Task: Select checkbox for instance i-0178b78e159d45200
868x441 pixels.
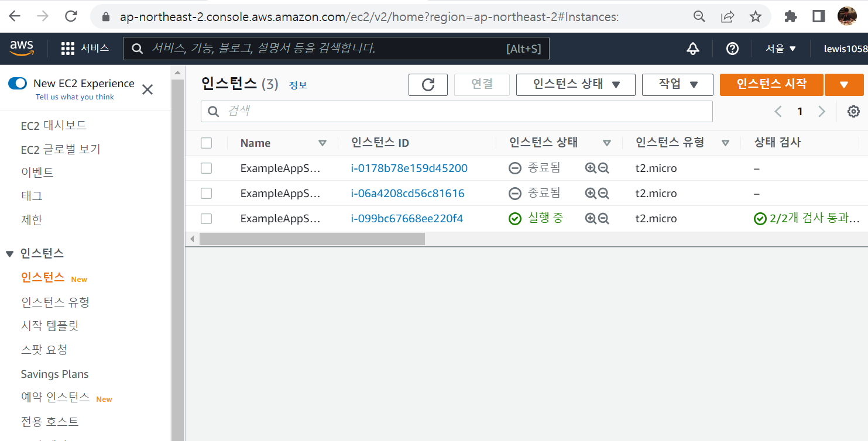Action: [x=206, y=168]
